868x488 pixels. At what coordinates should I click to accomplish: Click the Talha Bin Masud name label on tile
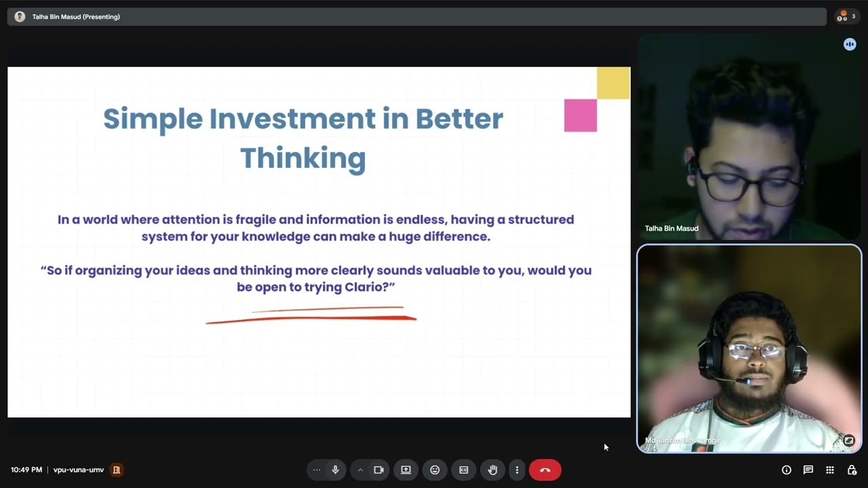point(671,228)
